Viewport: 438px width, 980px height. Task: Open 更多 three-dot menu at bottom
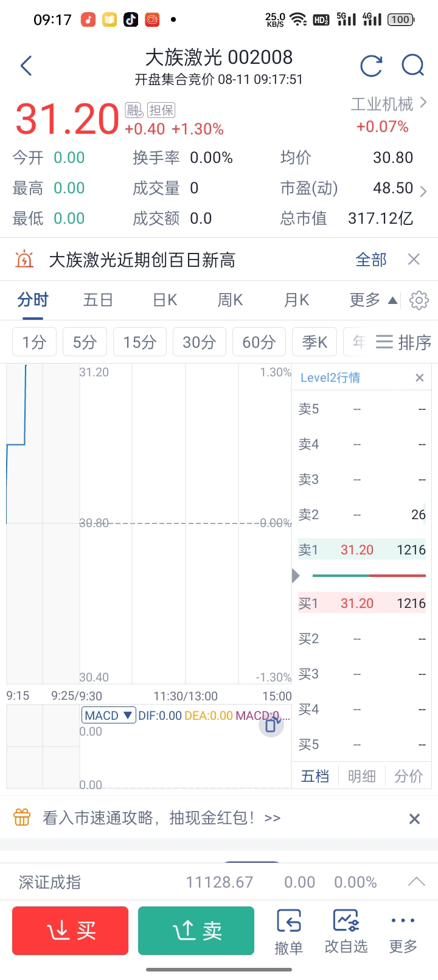403,931
